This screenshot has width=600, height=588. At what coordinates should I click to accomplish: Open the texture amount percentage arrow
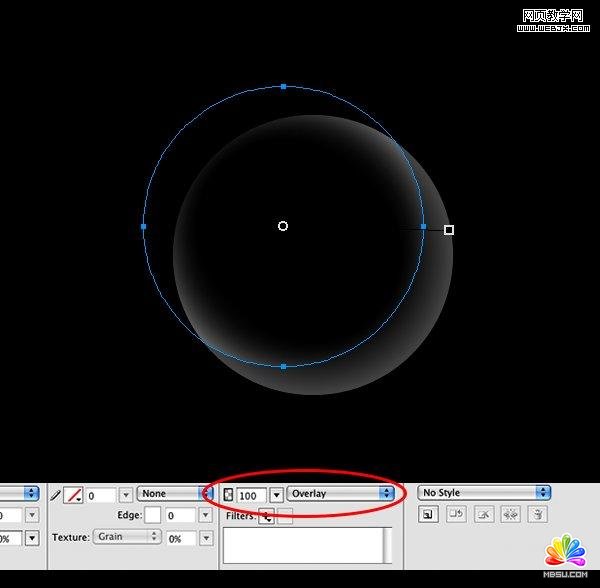coord(207,537)
